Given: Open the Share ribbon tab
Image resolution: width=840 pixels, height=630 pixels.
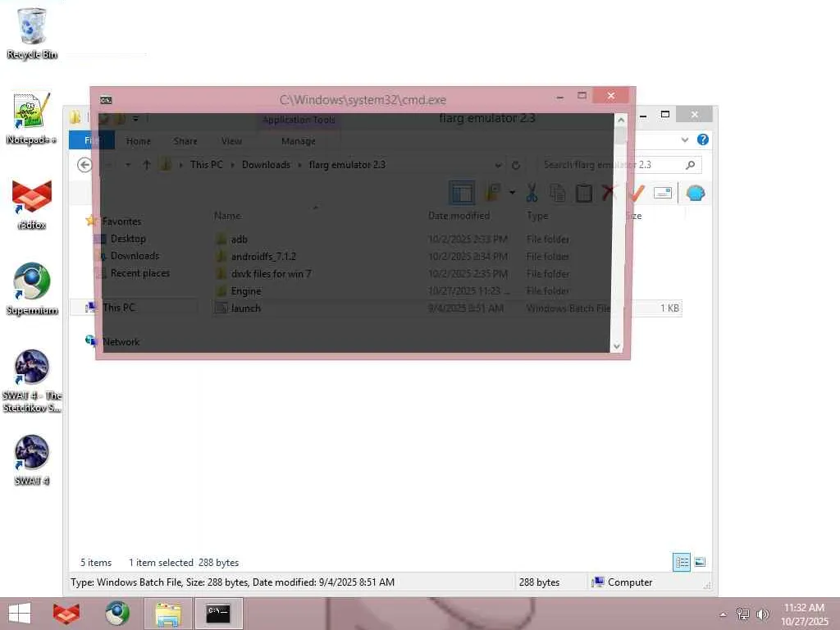Looking at the screenshot, I should pyautogui.click(x=185, y=141).
